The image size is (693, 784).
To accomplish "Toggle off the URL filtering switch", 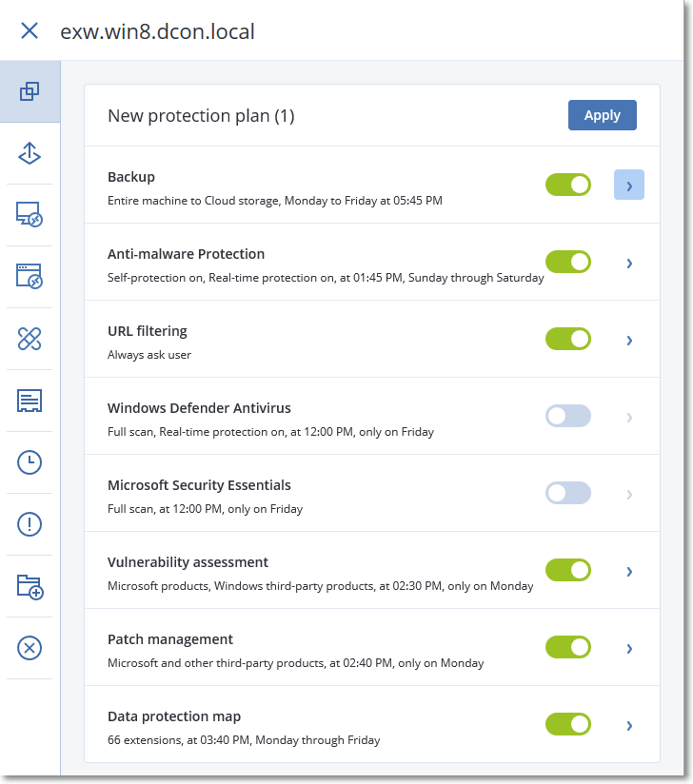I will (x=568, y=339).
